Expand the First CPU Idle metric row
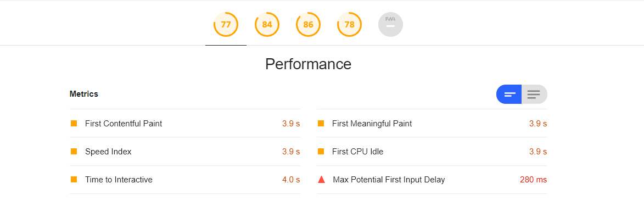The width and height of the screenshot is (644, 200). coord(432,152)
